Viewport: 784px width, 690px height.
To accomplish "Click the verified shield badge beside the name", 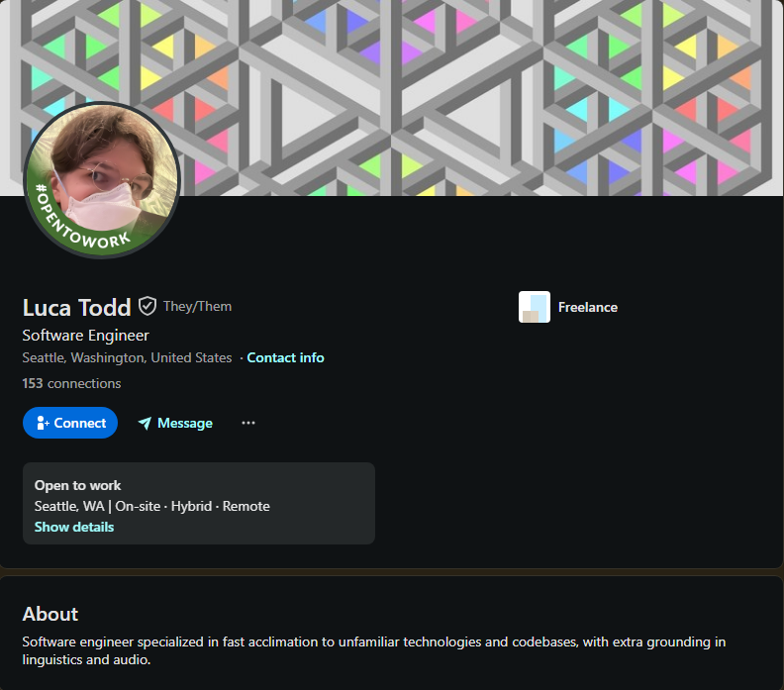I will (147, 306).
